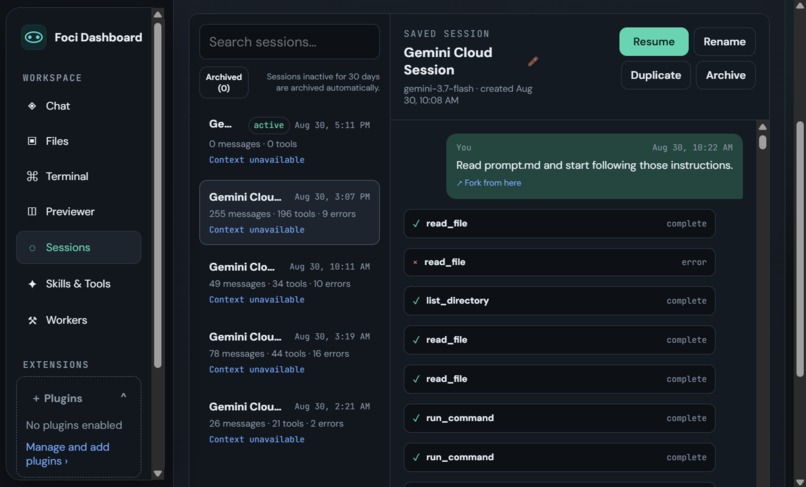806x487 pixels.
Task: Click Context unavailable under 255 messages session
Action: [257, 230]
